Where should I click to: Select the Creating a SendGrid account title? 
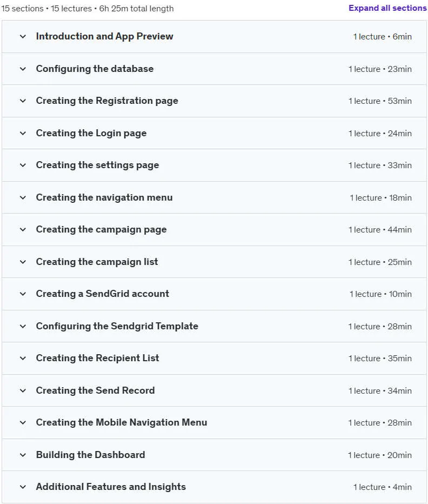point(103,294)
